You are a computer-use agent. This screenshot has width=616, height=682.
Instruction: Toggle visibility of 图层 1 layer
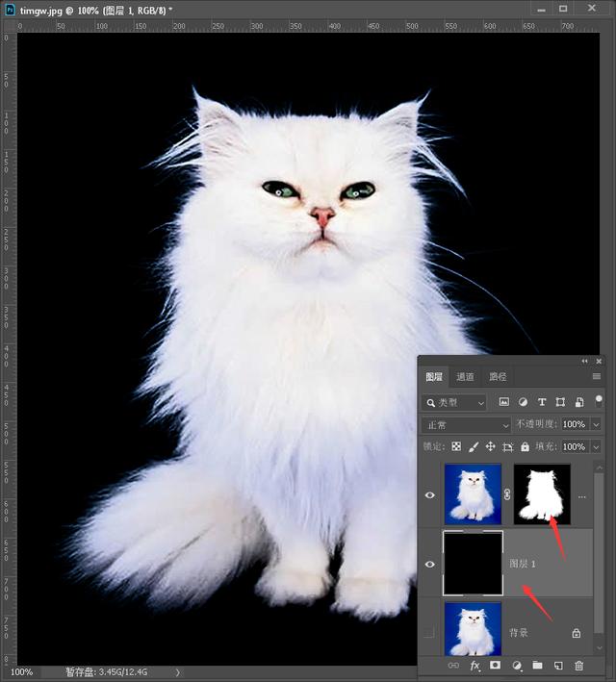430,564
